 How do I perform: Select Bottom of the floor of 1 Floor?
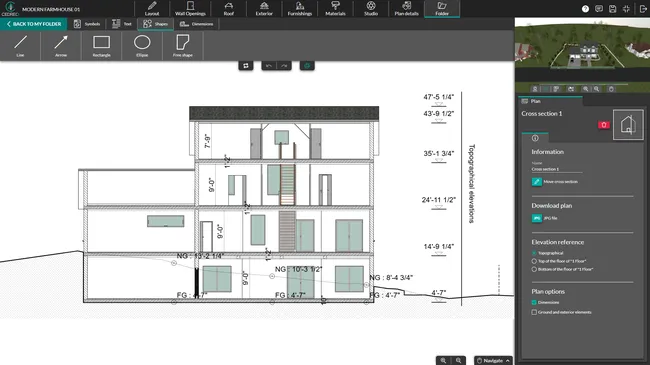click(534, 269)
